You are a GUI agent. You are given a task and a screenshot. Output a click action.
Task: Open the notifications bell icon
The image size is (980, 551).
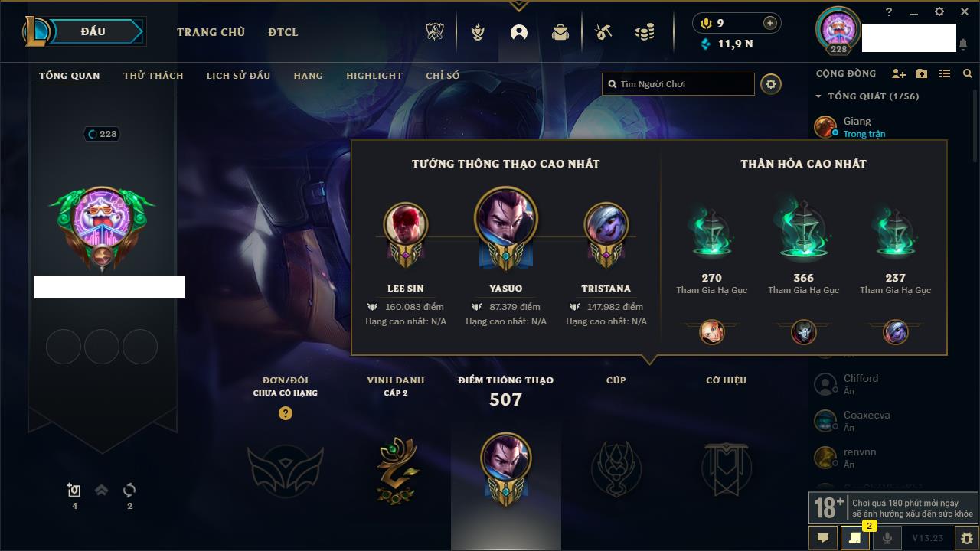963,45
